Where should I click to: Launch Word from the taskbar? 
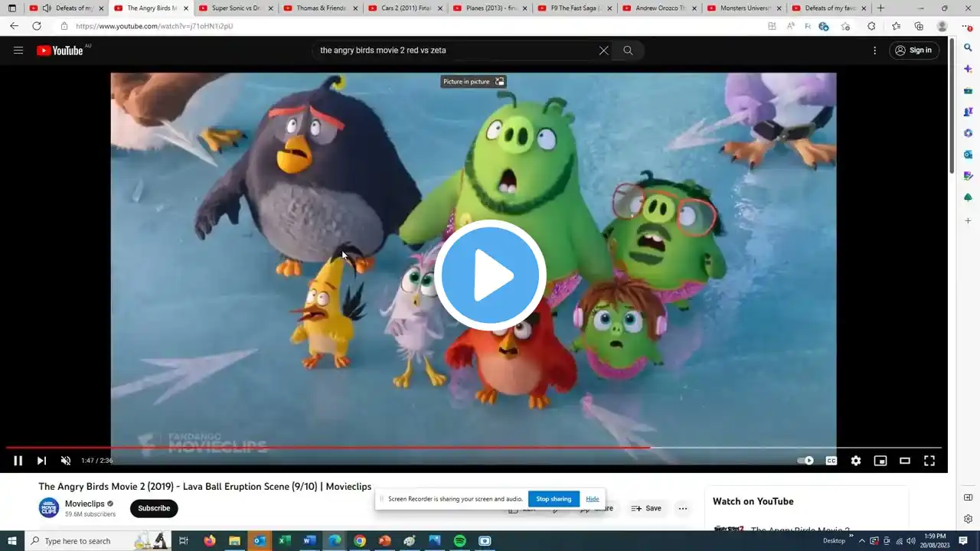point(309,541)
